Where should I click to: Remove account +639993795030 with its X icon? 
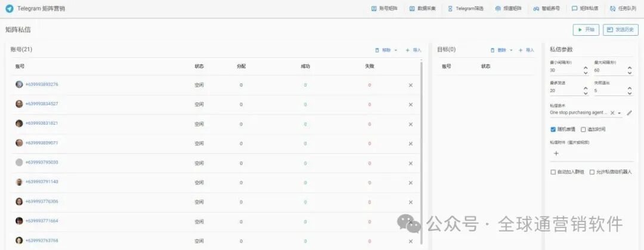[x=411, y=163]
